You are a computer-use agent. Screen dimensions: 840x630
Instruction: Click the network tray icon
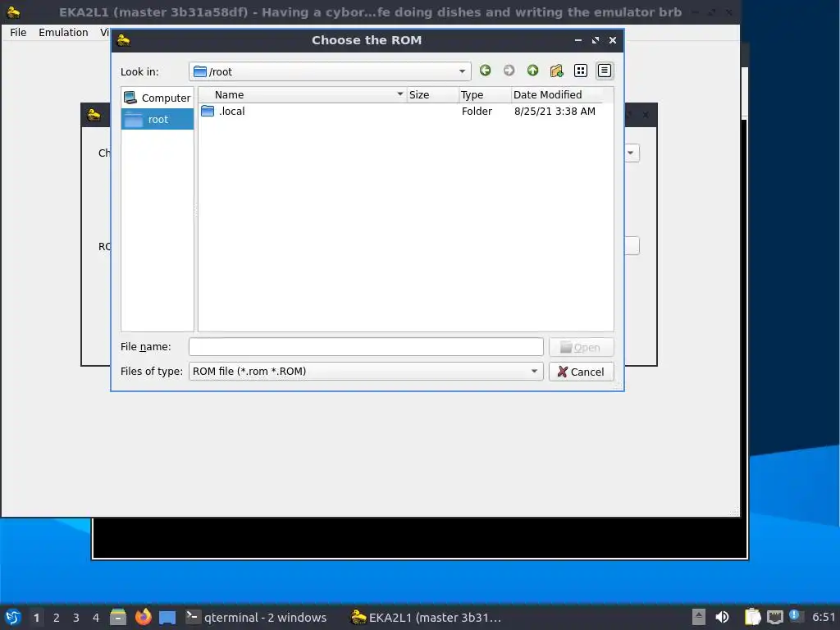[x=774, y=617]
